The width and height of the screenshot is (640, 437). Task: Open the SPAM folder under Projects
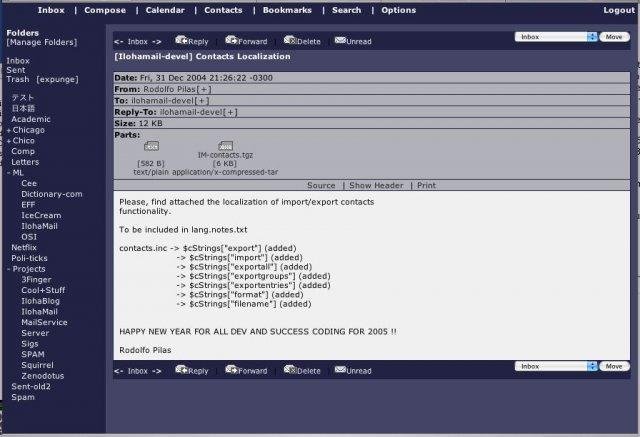pyautogui.click(x=33, y=355)
